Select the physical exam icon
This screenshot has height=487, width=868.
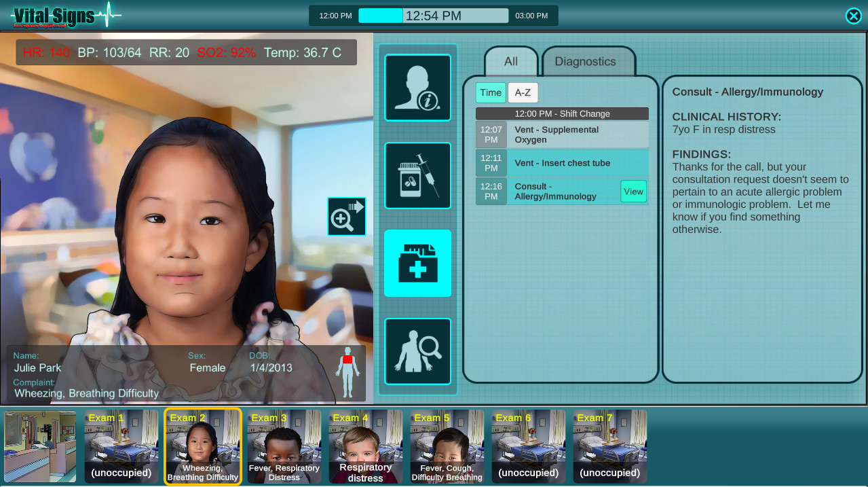click(417, 351)
